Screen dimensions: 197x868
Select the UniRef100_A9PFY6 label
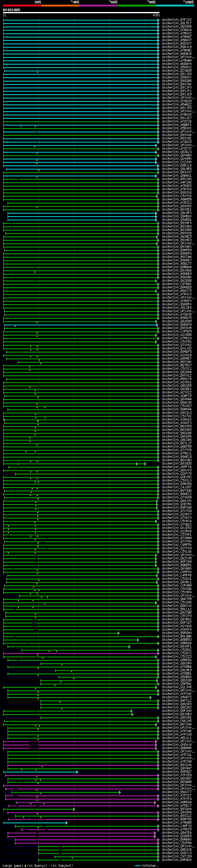[x=176, y=467]
